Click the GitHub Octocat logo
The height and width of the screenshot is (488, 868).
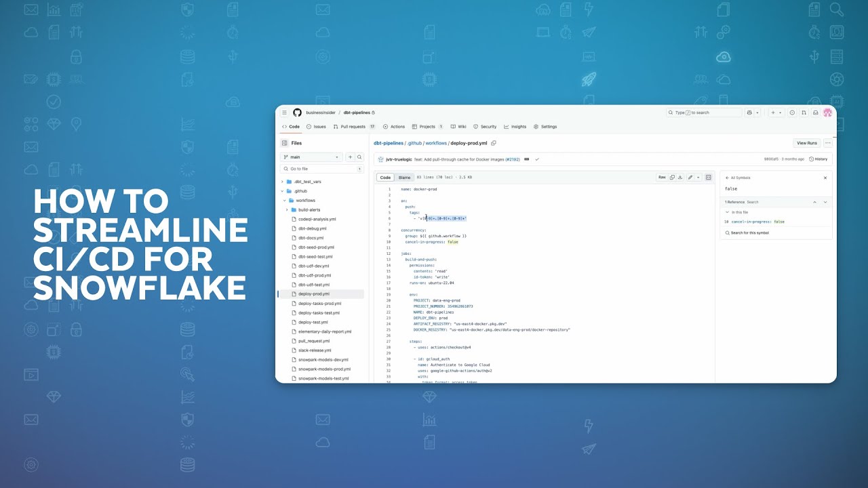[297, 113]
